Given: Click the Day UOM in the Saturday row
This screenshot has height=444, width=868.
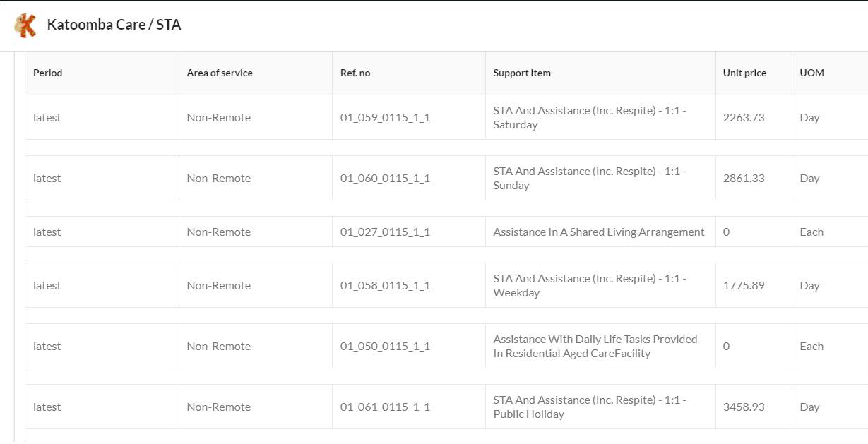Looking at the screenshot, I should coord(809,118).
